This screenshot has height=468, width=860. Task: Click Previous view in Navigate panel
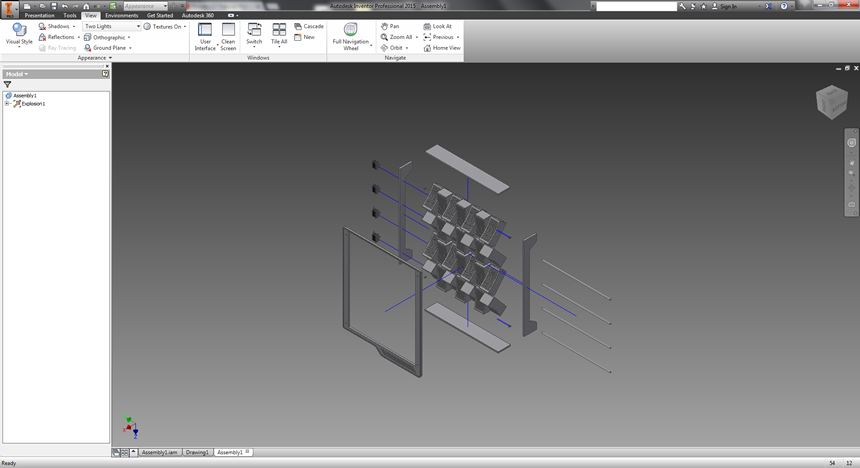click(x=439, y=37)
